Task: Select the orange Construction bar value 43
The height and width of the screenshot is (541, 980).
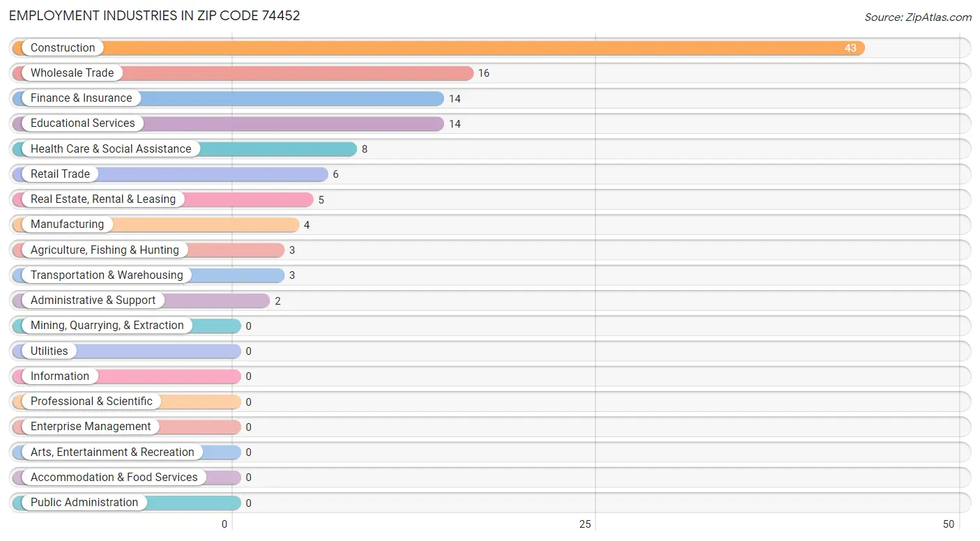Action: [850, 48]
